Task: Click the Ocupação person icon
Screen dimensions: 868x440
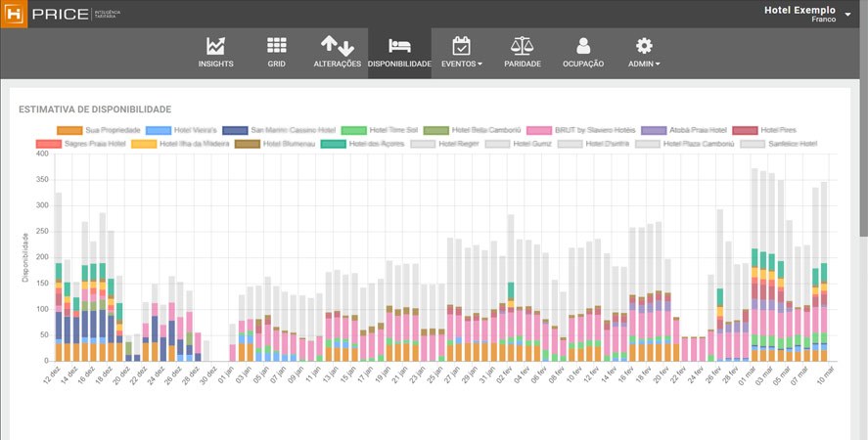Action: (583, 46)
